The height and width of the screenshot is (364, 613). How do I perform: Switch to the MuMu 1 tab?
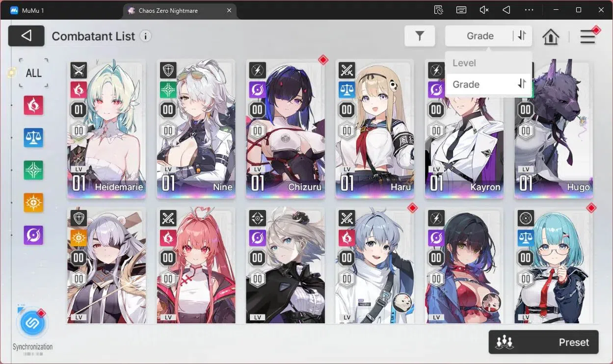pyautogui.click(x=33, y=10)
